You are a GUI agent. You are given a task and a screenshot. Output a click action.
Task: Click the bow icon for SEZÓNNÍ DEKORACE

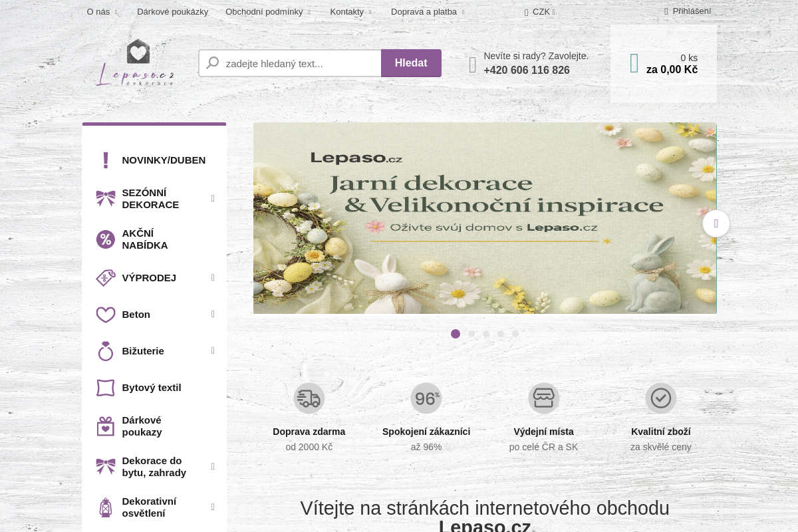click(x=106, y=198)
